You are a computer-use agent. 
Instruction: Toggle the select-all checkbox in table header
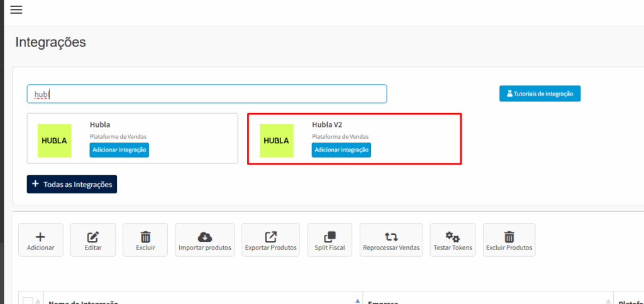pyautogui.click(x=28, y=300)
